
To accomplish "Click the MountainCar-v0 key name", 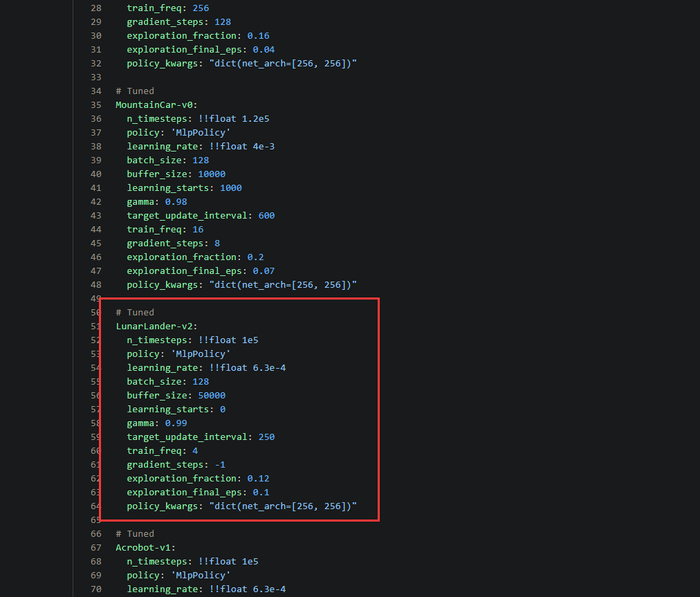I will [156, 104].
